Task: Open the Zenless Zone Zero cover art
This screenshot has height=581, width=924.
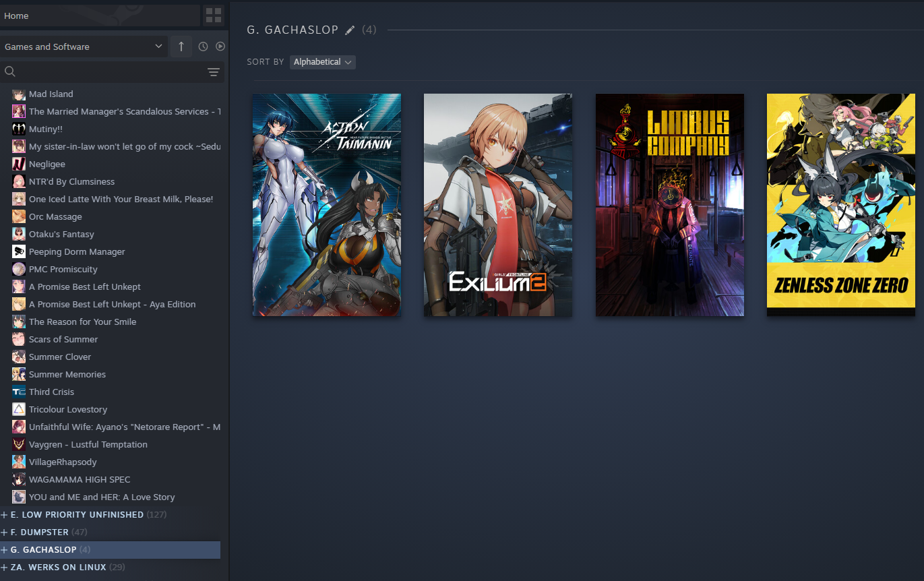Action: (841, 205)
